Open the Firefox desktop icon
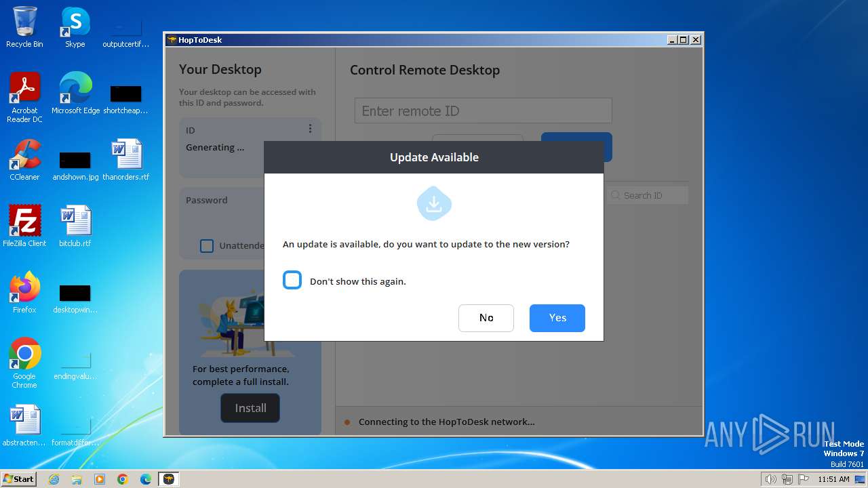Screen dimensions: 868x488 [x=24, y=293]
